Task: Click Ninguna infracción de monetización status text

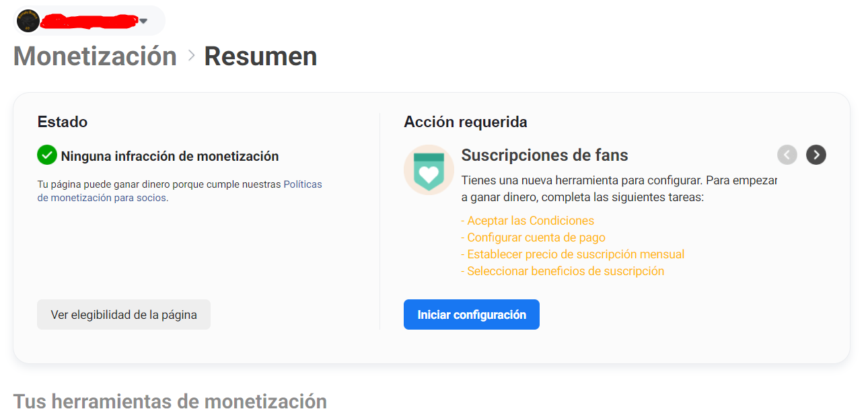Action: 170,156
